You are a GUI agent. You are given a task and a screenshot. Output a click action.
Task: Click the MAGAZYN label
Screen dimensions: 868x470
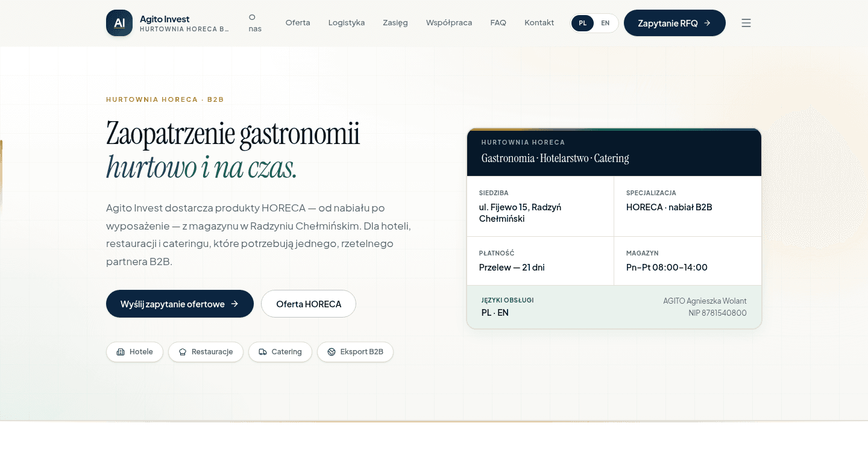[x=643, y=253]
